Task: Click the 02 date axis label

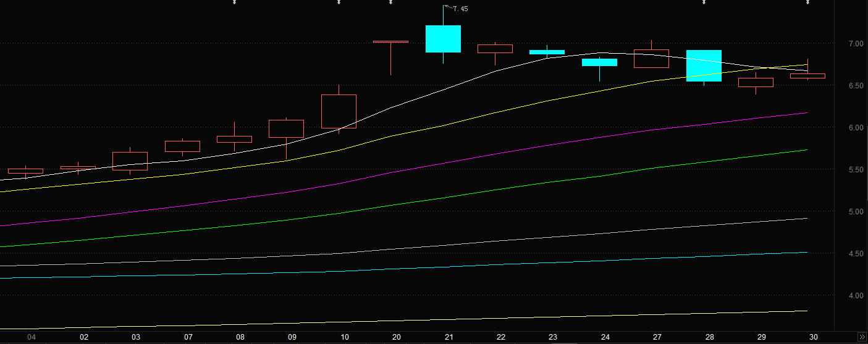Action: (x=84, y=337)
